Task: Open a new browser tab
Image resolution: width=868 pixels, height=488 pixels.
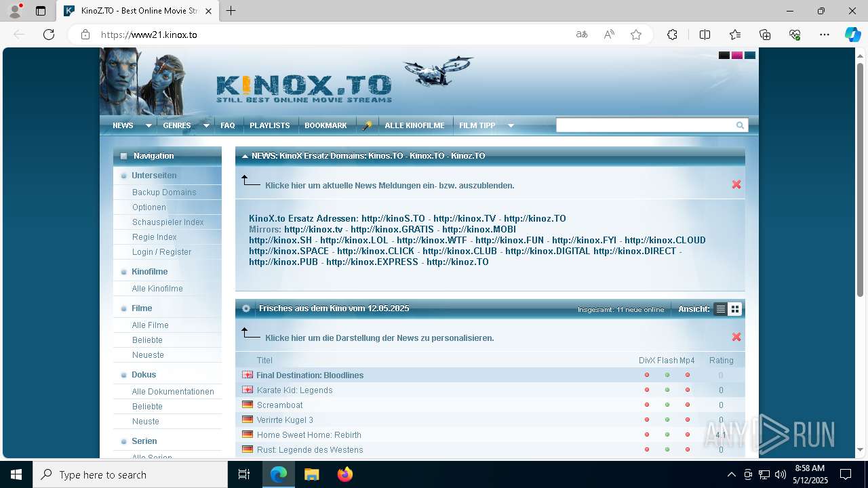Action: pyautogui.click(x=231, y=11)
